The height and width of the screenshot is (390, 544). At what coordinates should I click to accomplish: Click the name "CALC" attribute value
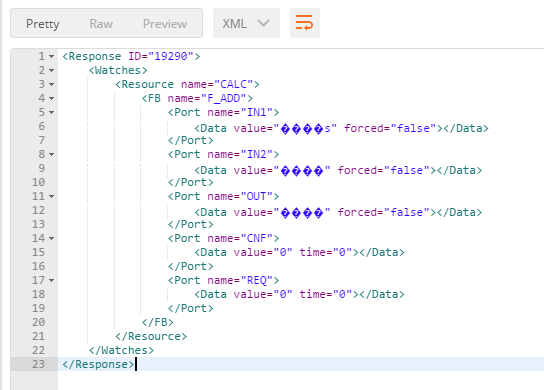coord(234,84)
